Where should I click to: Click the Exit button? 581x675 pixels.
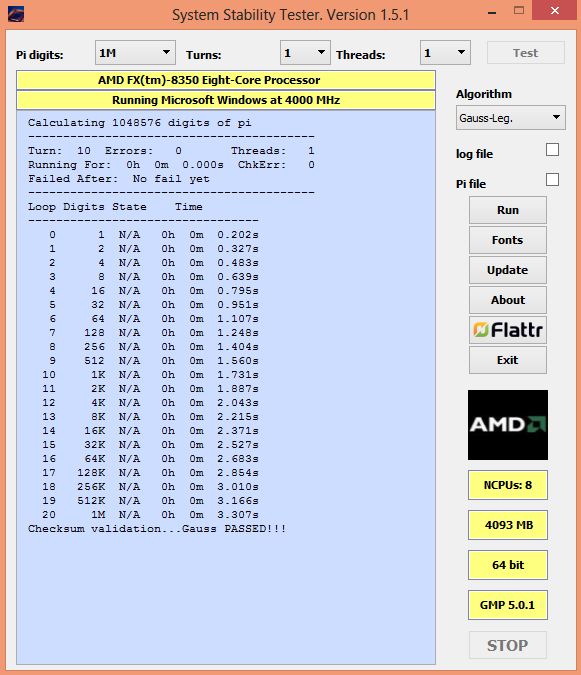pyautogui.click(x=508, y=360)
